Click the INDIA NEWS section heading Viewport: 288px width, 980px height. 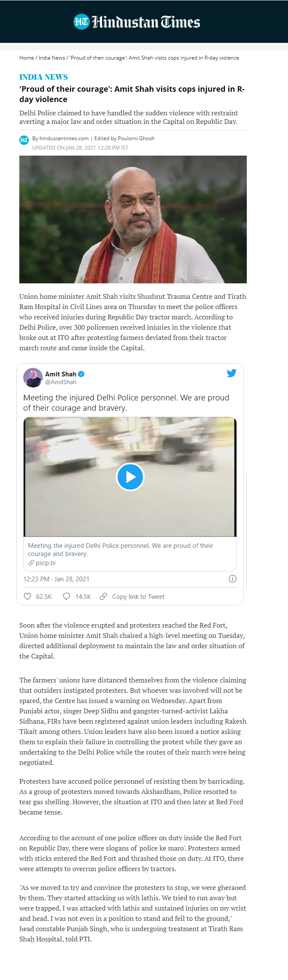tap(44, 77)
